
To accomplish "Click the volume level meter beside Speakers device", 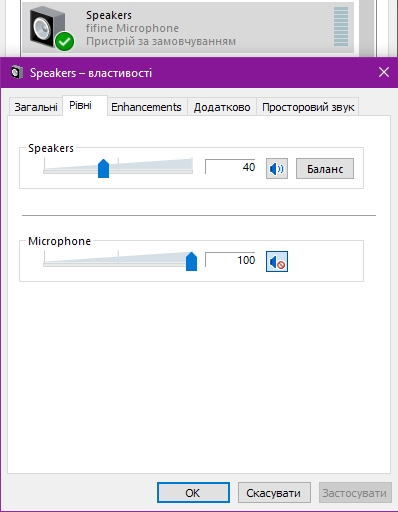I will 341,27.
